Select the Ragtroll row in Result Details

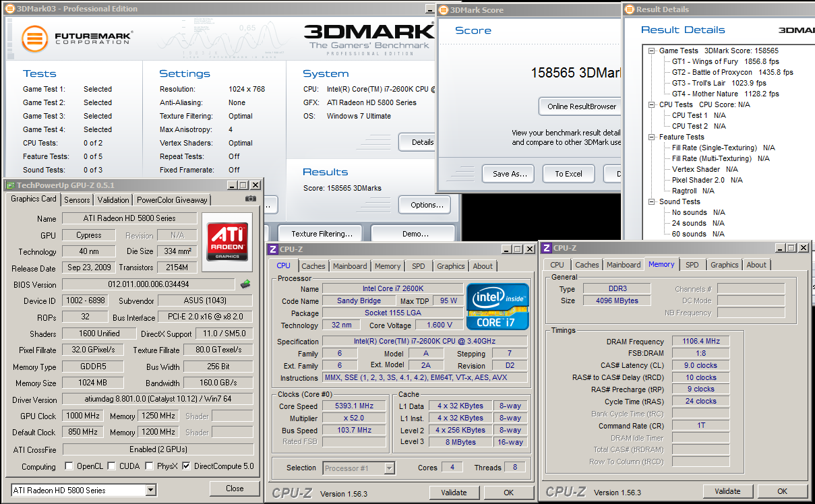pyautogui.click(x=693, y=191)
